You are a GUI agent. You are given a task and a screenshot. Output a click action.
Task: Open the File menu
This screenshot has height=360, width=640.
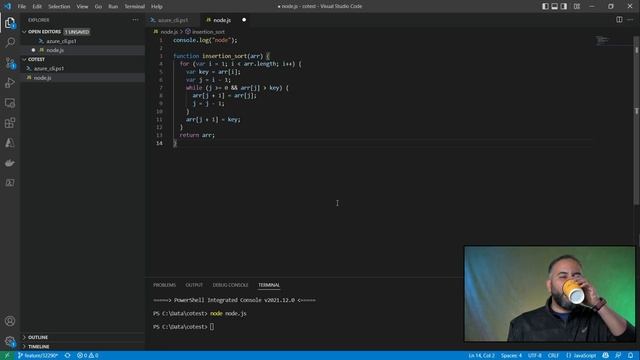coord(22,7)
